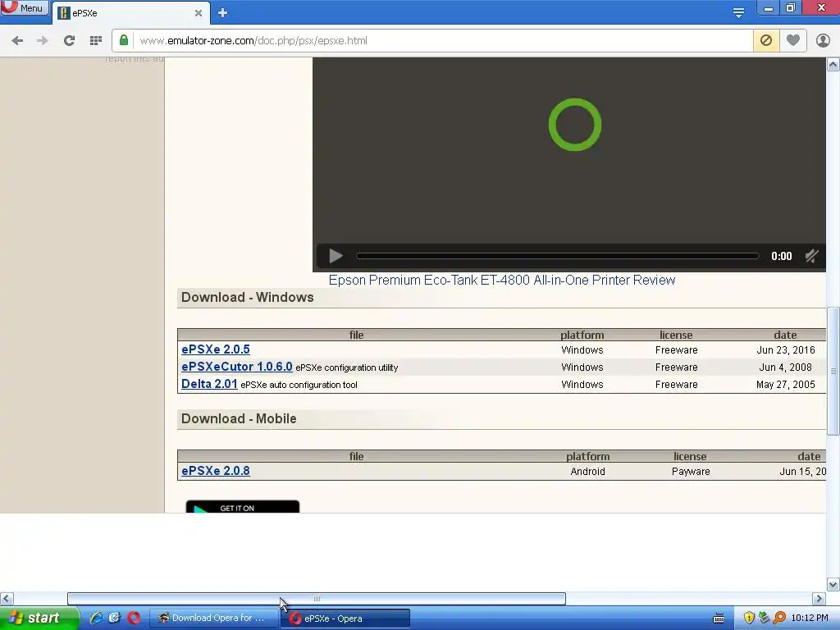Screen dimensions: 840x630
Task: Click the Download - Mobile heading
Action: pos(239,419)
